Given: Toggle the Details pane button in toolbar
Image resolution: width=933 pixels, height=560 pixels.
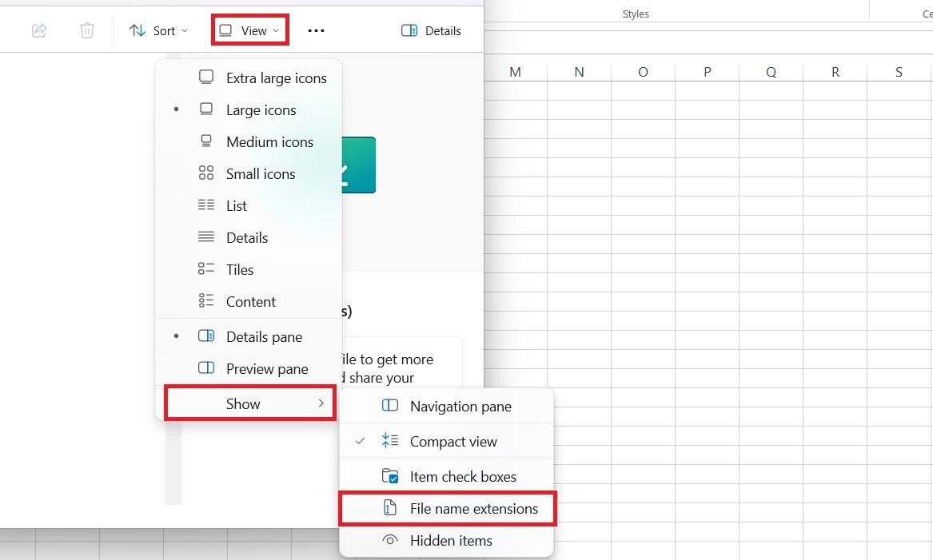Looking at the screenshot, I should click(432, 30).
